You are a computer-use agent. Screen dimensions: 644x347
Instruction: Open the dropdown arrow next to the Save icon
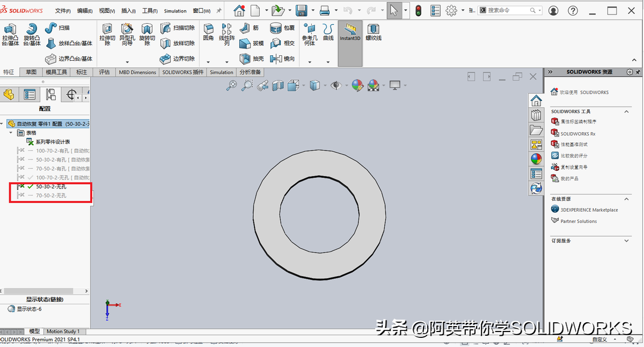(x=313, y=10)
